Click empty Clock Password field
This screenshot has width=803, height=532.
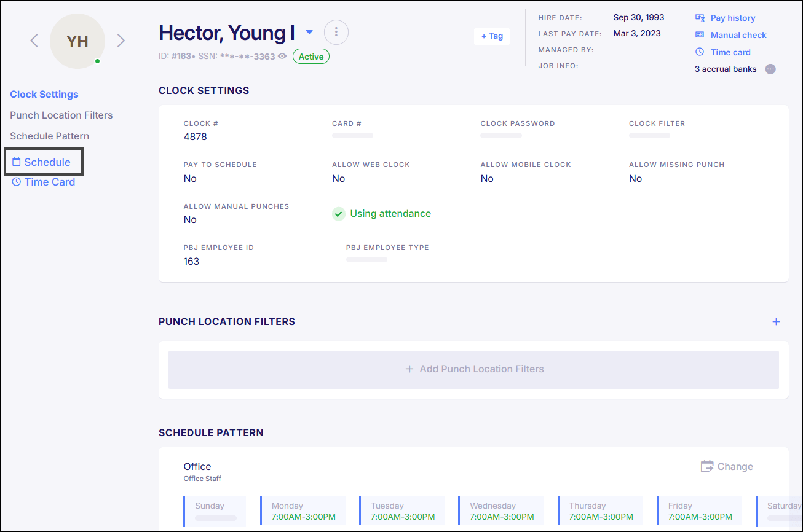501,135
